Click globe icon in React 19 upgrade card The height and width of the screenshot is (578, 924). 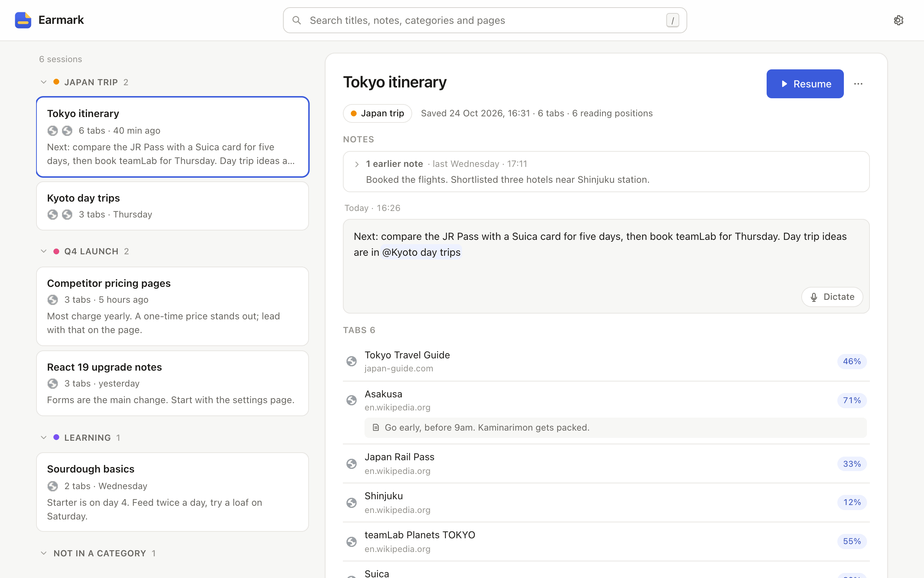[x=53, y=383]
